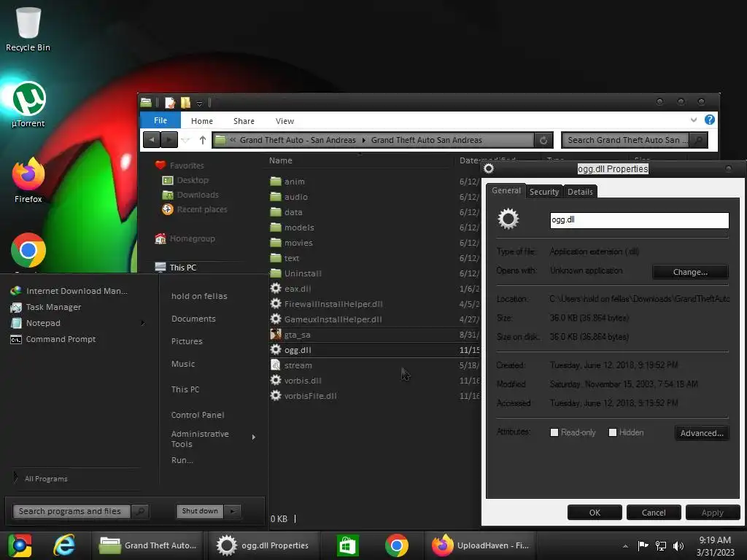
Task: Expand the Notepad jump list arrow
Action: point(143,323)
